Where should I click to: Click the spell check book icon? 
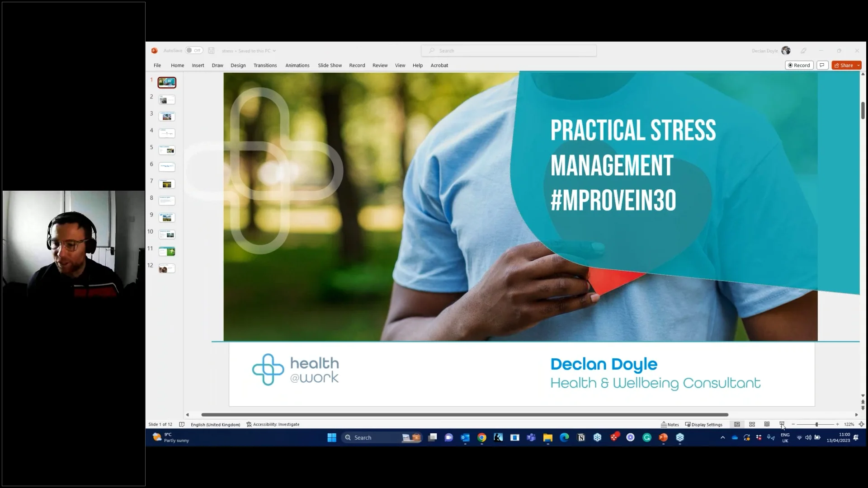click(182, 424)
